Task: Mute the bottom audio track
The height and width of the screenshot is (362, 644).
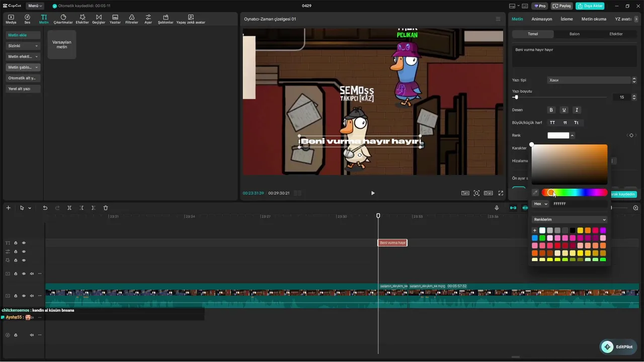Action: (x=32, y=335)
